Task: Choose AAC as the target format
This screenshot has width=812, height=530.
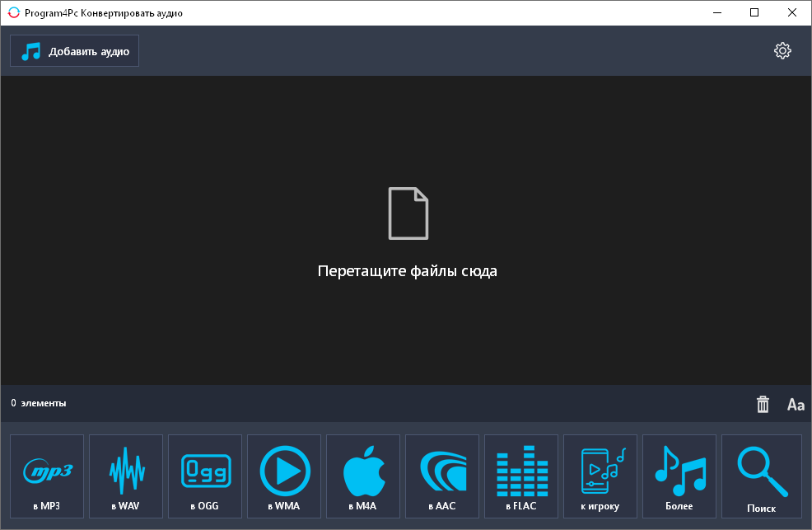Action: [441, 476]
